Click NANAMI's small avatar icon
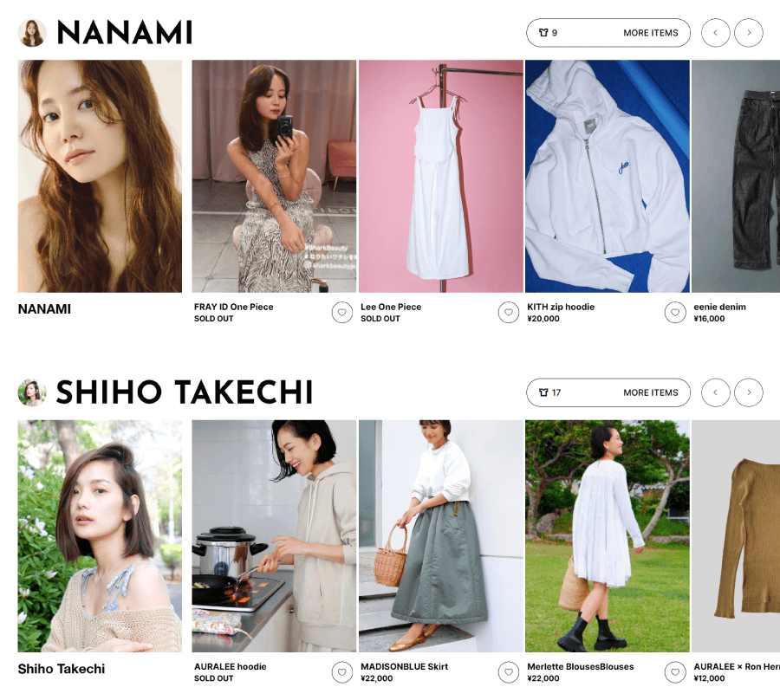780x700 pixels. [x=32, y=33]
